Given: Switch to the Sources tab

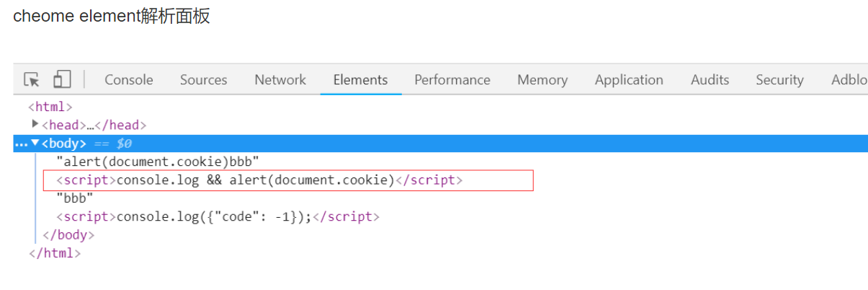Looking at the screenshot, I should click(x=204, y=80).
